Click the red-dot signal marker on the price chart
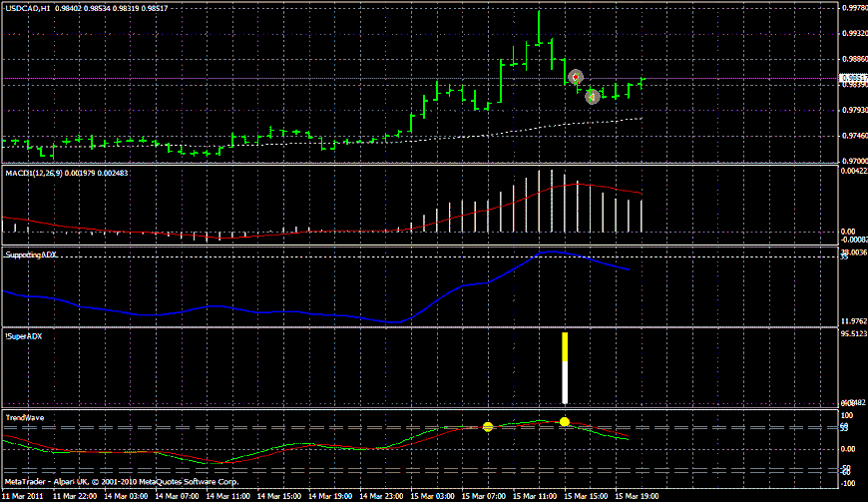868x502 pixels. (x=575, y=77)
